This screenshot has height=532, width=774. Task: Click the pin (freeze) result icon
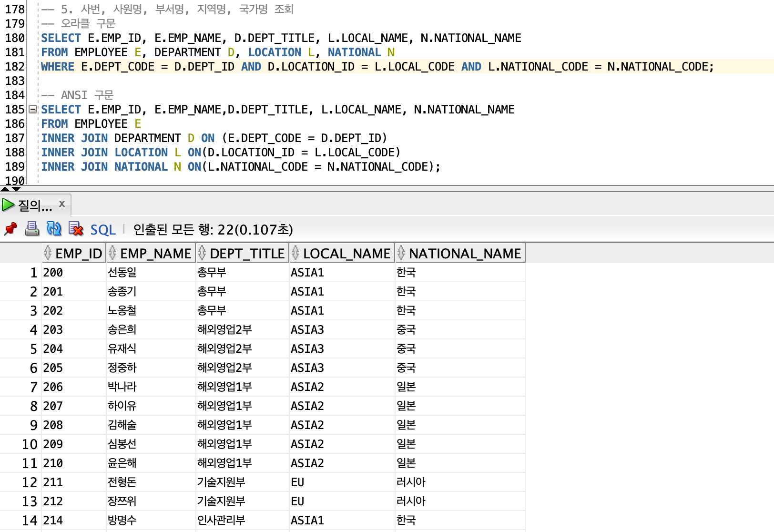(10, 229)
